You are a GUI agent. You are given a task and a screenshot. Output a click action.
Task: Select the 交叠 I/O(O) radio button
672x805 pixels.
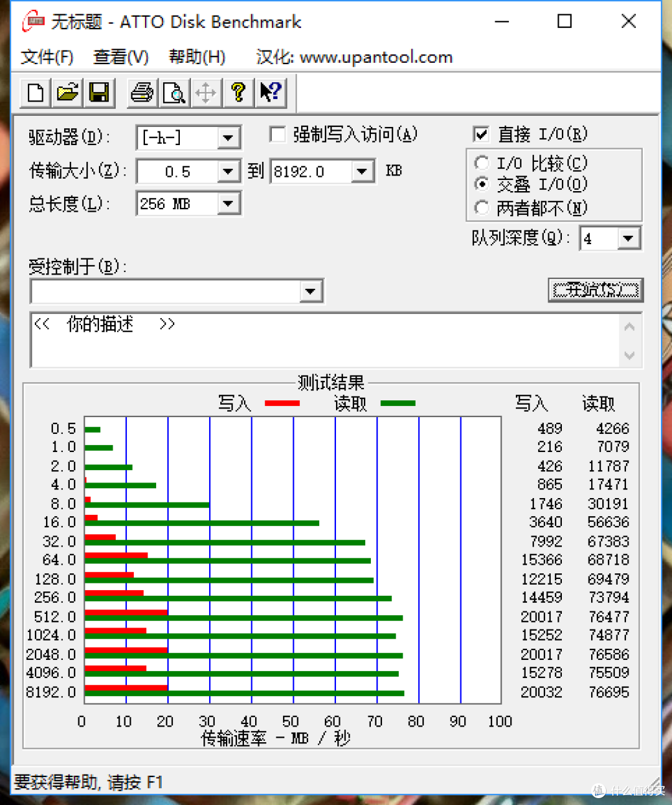coord(481,184)
